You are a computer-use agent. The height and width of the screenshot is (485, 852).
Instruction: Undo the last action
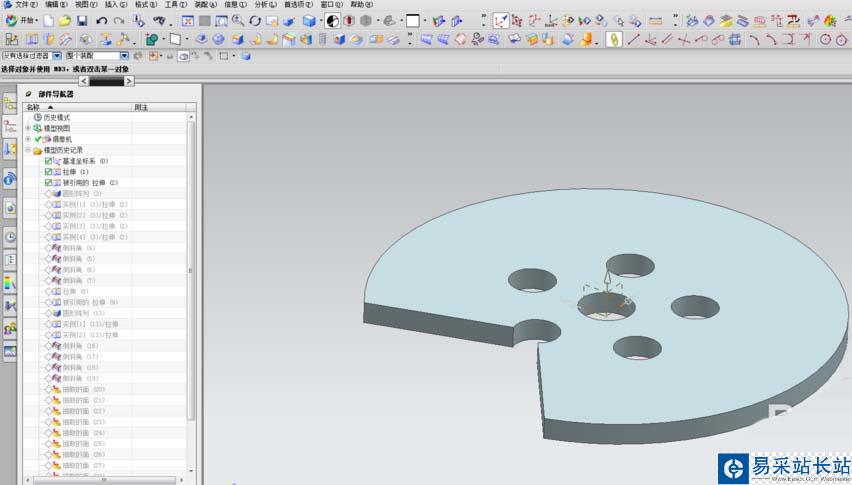point(102,21)
